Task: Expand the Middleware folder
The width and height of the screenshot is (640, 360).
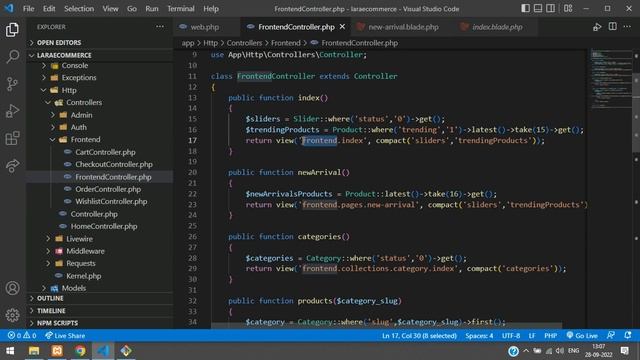Action: click(85, 251)
